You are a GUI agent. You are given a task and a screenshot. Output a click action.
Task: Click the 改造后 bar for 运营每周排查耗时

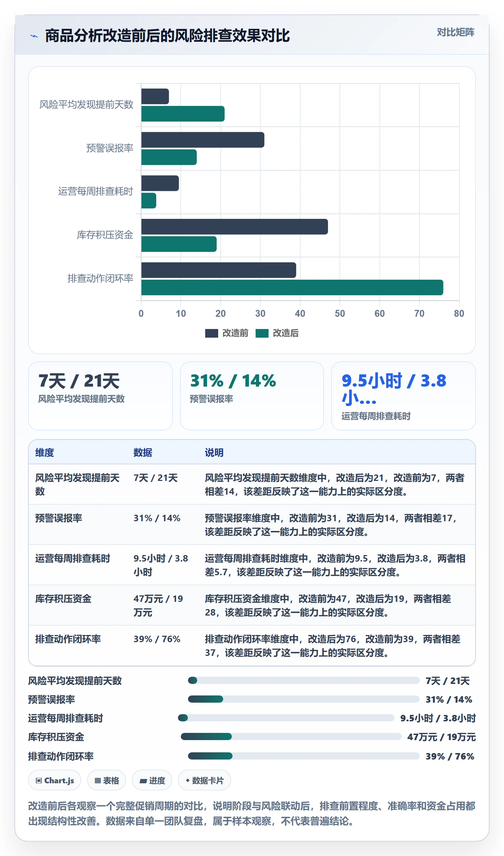149,201
